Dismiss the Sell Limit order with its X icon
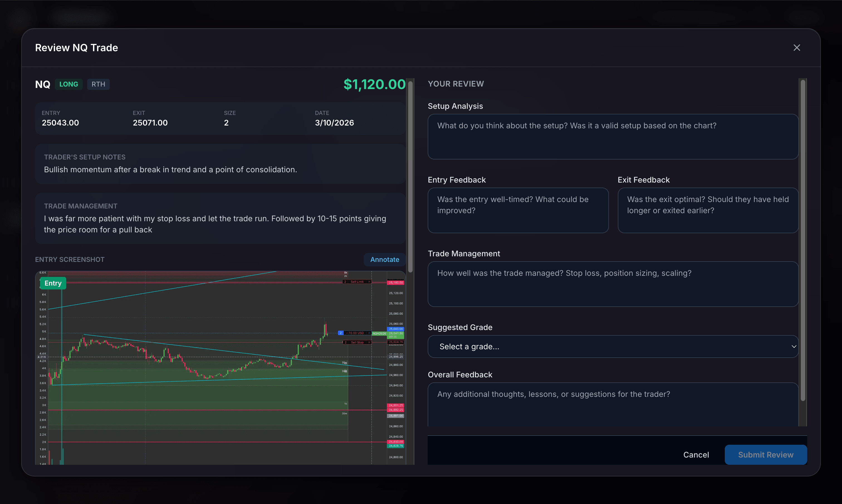 pyautogui.click(x=369, y=282)
